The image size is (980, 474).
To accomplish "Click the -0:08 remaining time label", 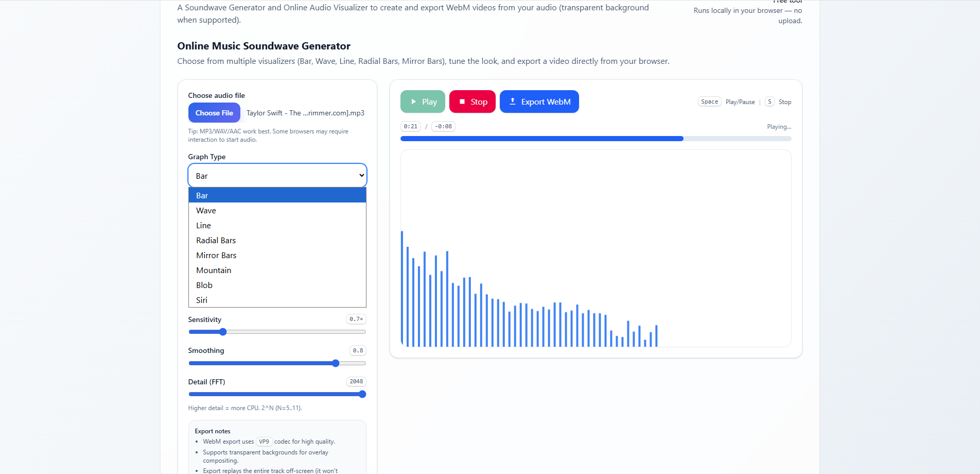I will [443, 126].
